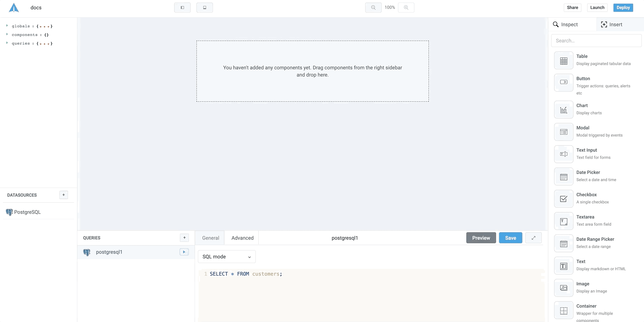Expand the query editor panel icon

(x=533, y=238)
